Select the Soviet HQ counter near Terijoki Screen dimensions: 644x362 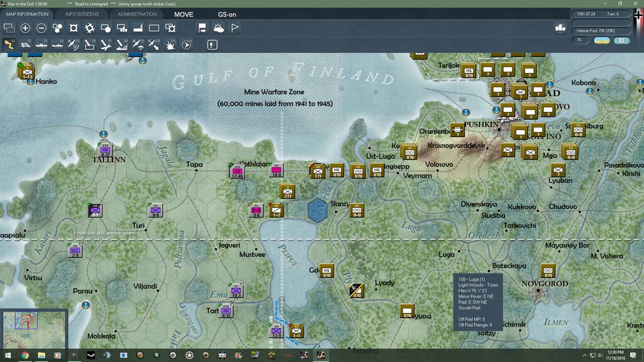point(468,71)
